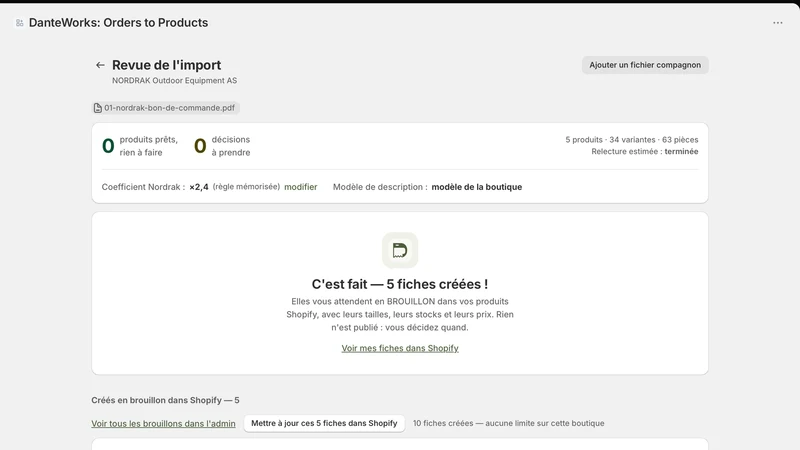
Task: Click Ajouter un fichier compagnon button
Action: [x=645, y=65]
